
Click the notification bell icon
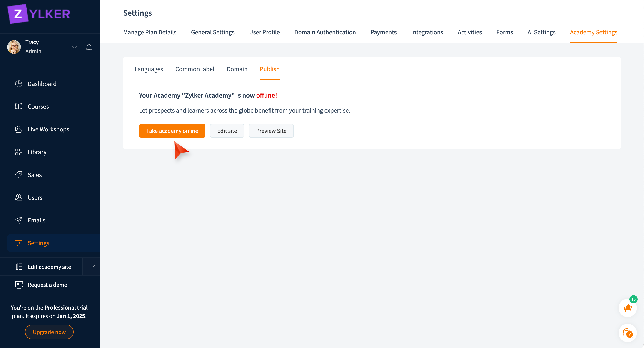(89, 47)
